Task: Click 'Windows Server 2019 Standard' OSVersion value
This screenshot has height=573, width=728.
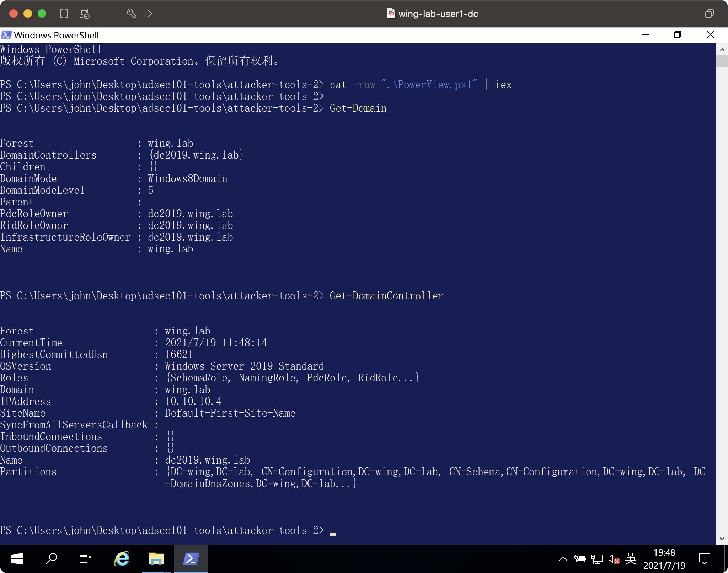Action: (x=244, y=366)
